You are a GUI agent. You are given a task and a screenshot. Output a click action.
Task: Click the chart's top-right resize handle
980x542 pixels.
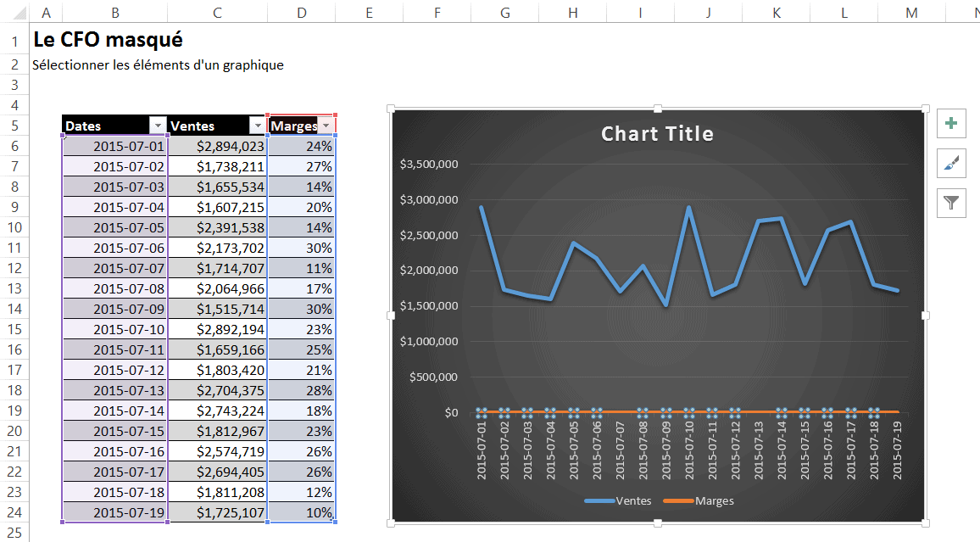(x=925, y=109)
